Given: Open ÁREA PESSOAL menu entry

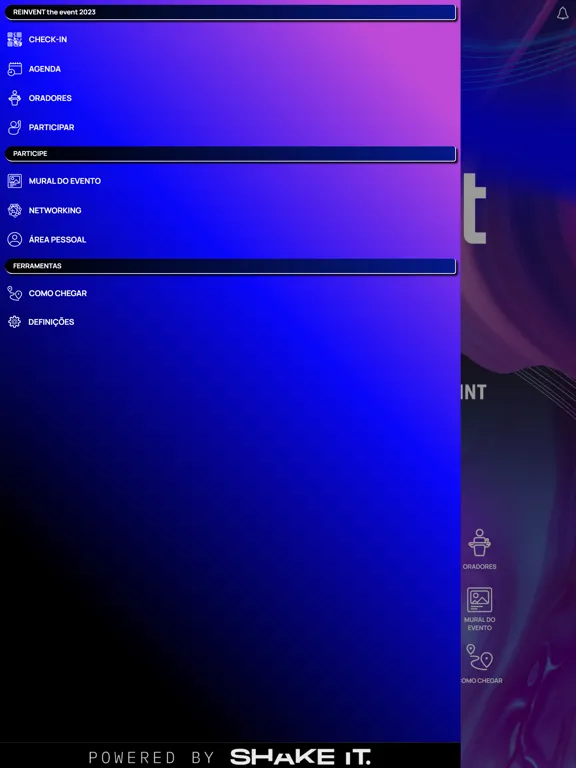Looking at the screenshot, I should point(57,240).
